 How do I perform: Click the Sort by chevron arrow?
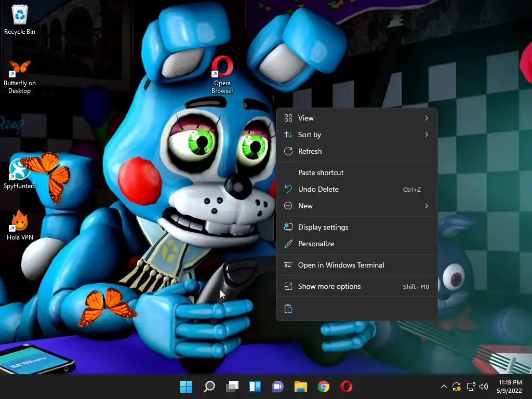tap(427, 135)
